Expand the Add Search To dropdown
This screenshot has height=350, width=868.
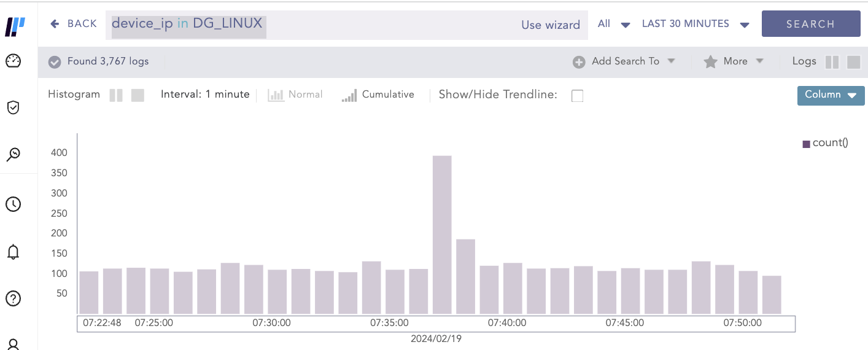tap(624, 61)
